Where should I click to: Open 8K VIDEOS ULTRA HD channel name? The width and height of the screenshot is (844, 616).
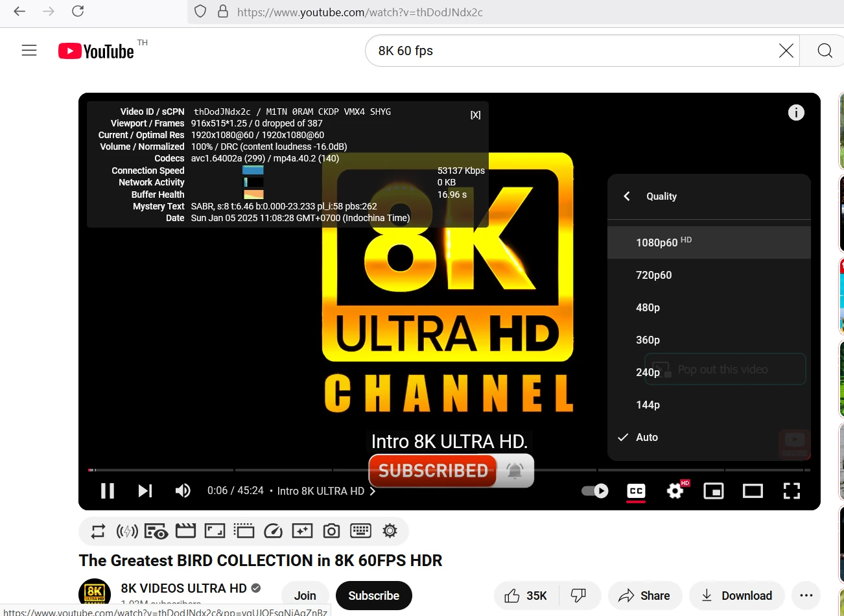coord(184,588)
